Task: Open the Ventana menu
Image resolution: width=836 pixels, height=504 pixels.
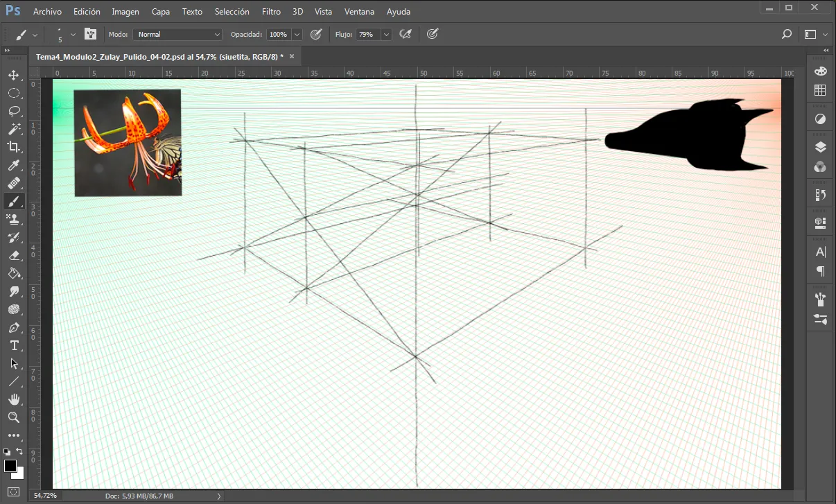Action: click(x=359, y=12)
